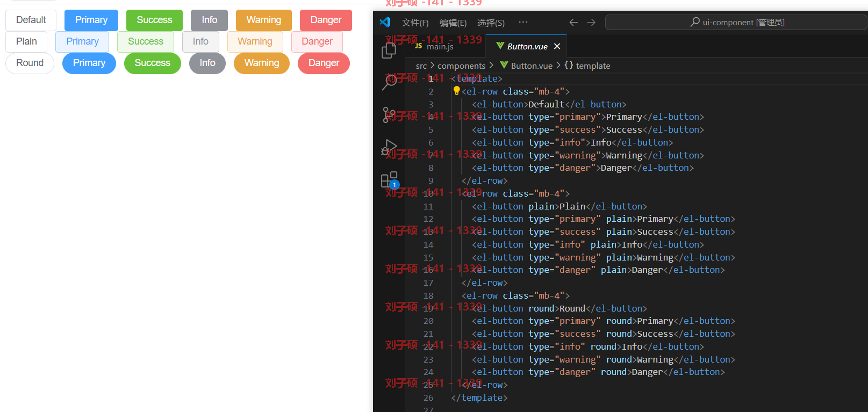Close the Button.vue editor tab
This screenshot has height=412, width=868.
[x=557, y=46]
